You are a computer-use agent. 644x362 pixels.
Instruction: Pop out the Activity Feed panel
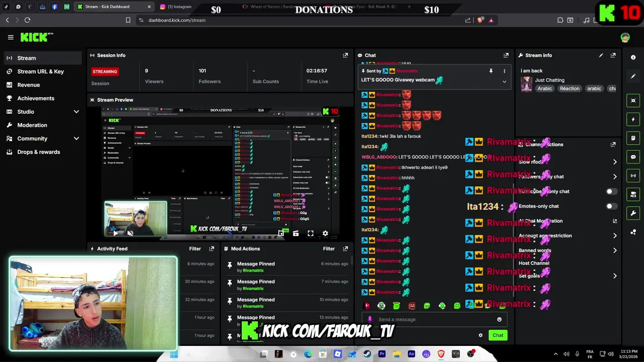[x=211, y=249]
